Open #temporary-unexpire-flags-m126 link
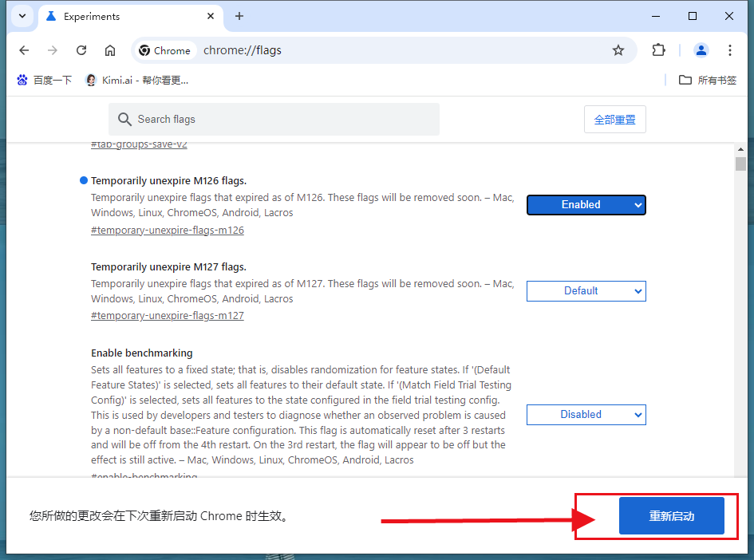The image size is (754, 560). click(x=168, y=231)
